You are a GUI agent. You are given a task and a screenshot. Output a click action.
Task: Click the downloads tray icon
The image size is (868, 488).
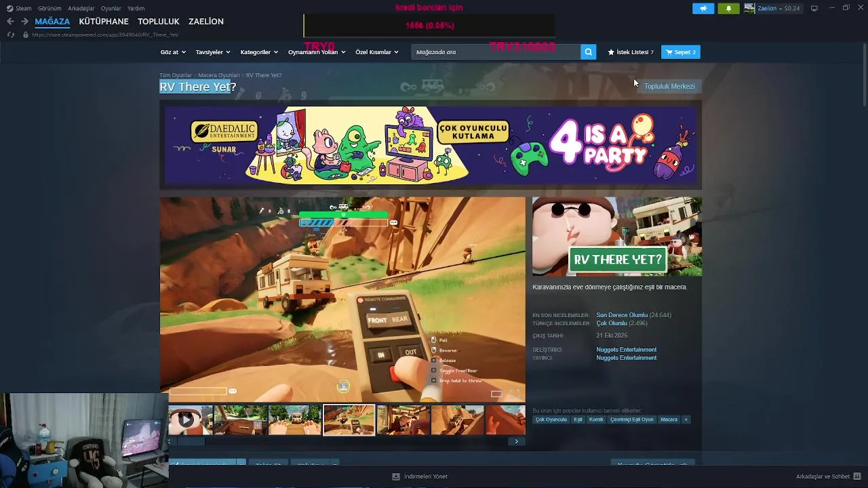click(396, 476)
